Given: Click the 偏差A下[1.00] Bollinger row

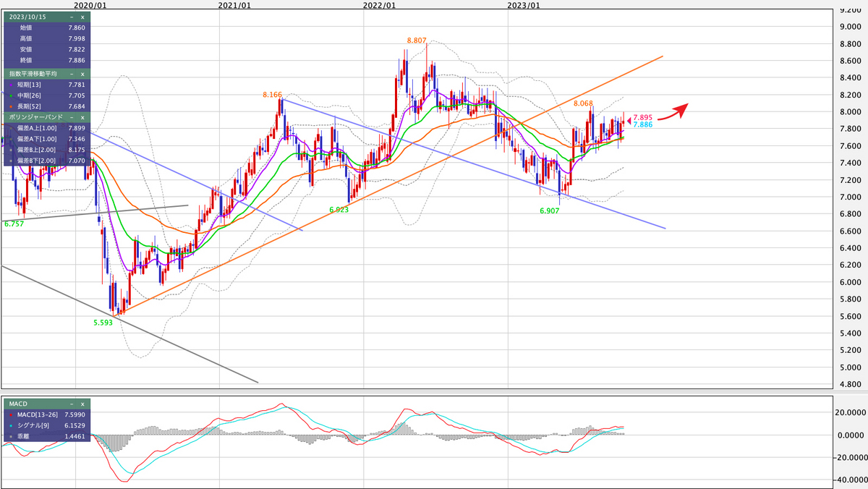Looking at the screenshot, I should 46,138.
